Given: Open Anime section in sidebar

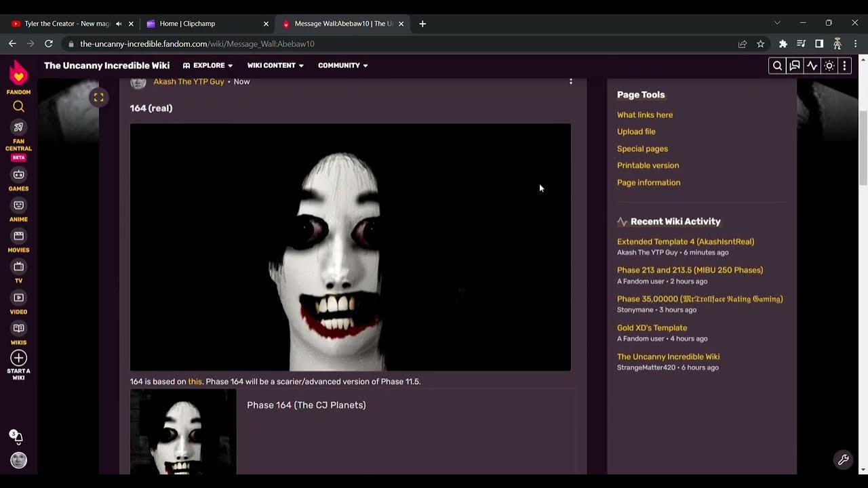Looking at the screenshot, I should coord(18,210).
